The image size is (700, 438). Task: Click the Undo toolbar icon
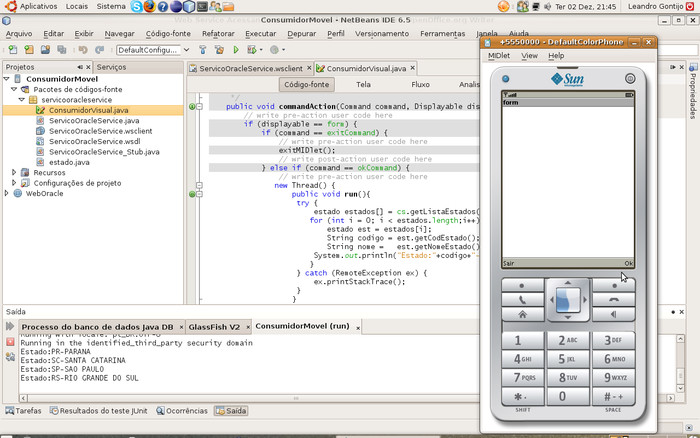click(83, 50)
